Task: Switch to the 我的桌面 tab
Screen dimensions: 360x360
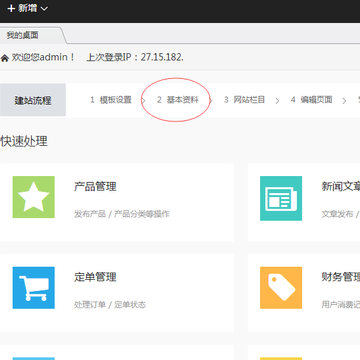Action: pos(23,35)
